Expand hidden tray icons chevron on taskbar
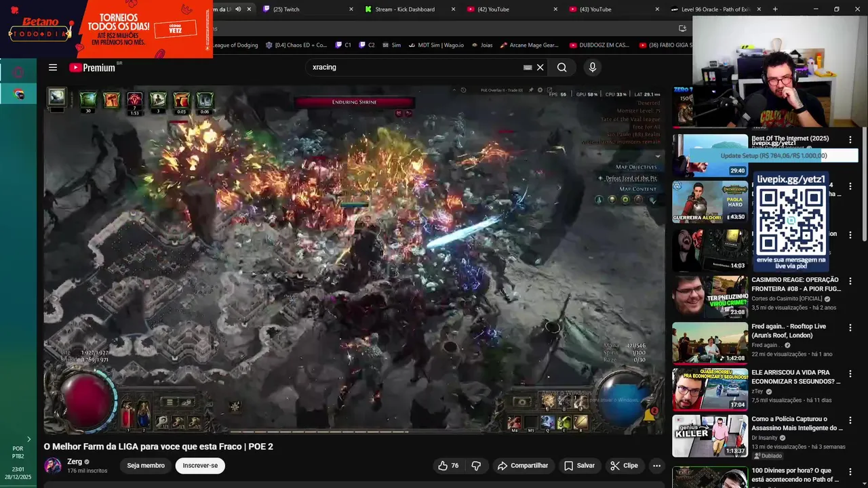 click(28, 439)
